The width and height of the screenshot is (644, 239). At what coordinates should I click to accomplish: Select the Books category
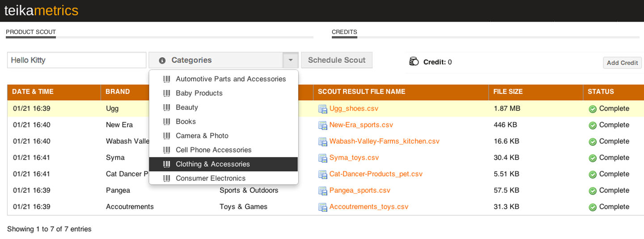[x=224, y=122]
